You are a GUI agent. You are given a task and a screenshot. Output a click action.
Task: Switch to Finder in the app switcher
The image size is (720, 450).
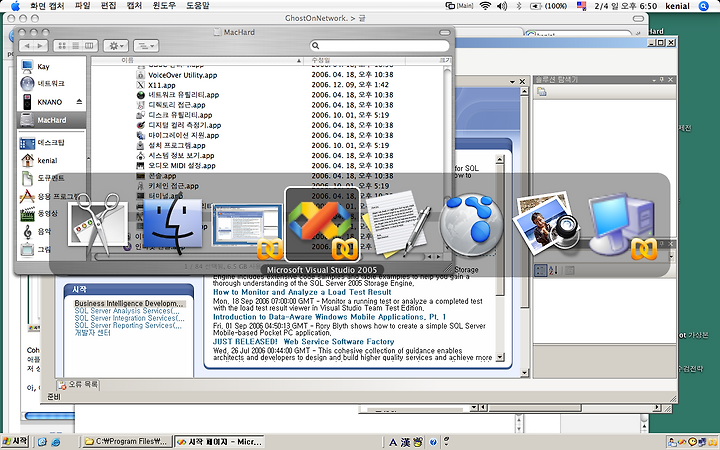click(172, 224)
